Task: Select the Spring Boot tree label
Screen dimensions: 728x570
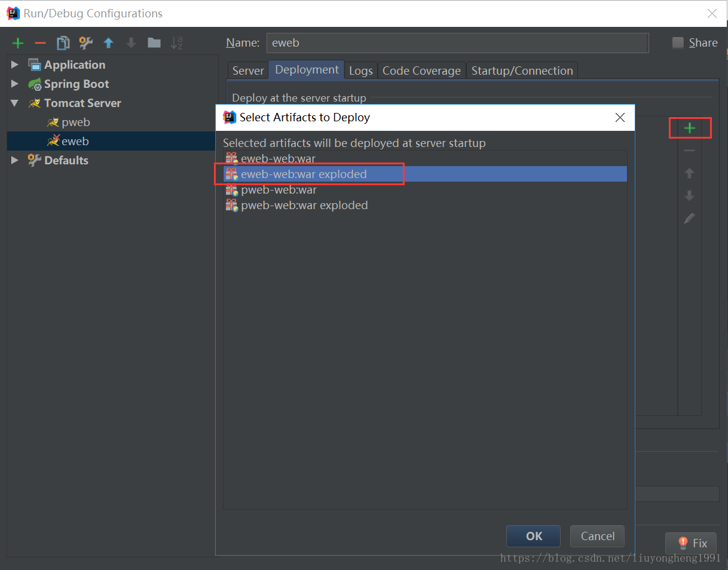Action: click(77, 84)
